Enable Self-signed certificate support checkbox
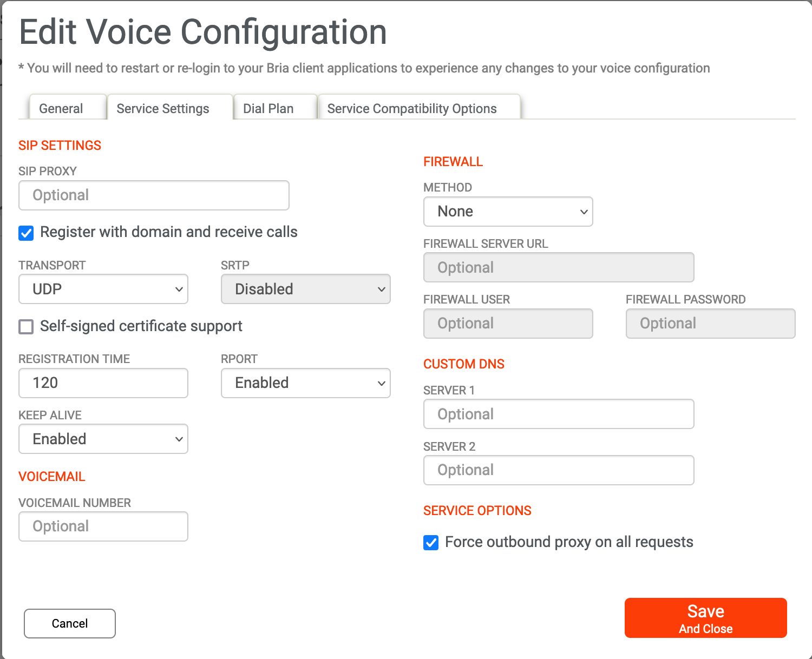Image resolution: width=812 pixels, height=659 pixels. click(26, 327)
